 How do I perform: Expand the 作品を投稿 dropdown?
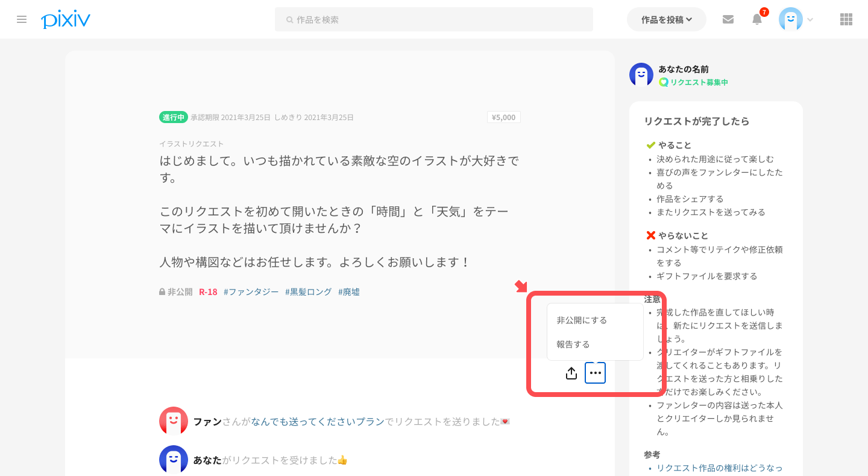(666, 19)
